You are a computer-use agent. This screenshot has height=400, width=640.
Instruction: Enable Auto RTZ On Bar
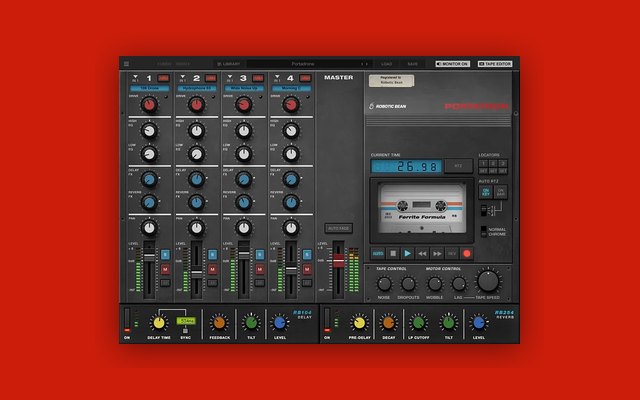[x=500, y=192]
